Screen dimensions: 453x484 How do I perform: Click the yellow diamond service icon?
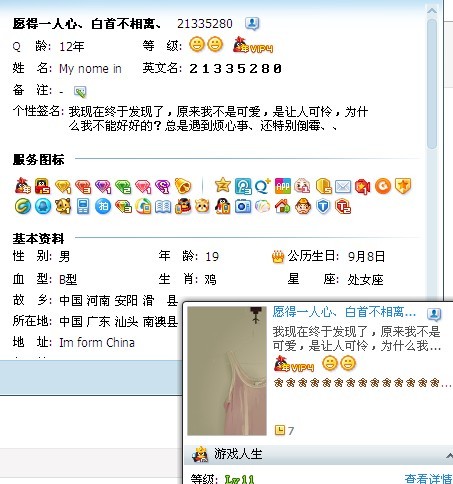(x=63, y=186)
